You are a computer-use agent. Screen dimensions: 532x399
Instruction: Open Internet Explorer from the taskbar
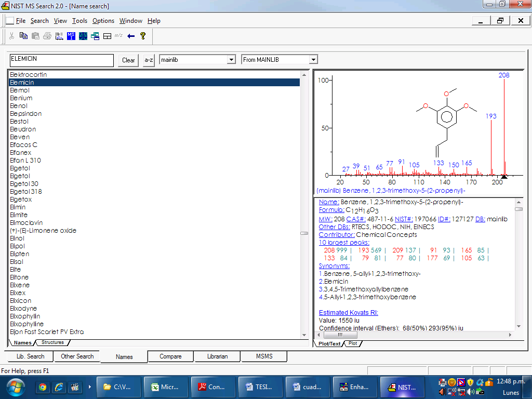coord(59,387)
